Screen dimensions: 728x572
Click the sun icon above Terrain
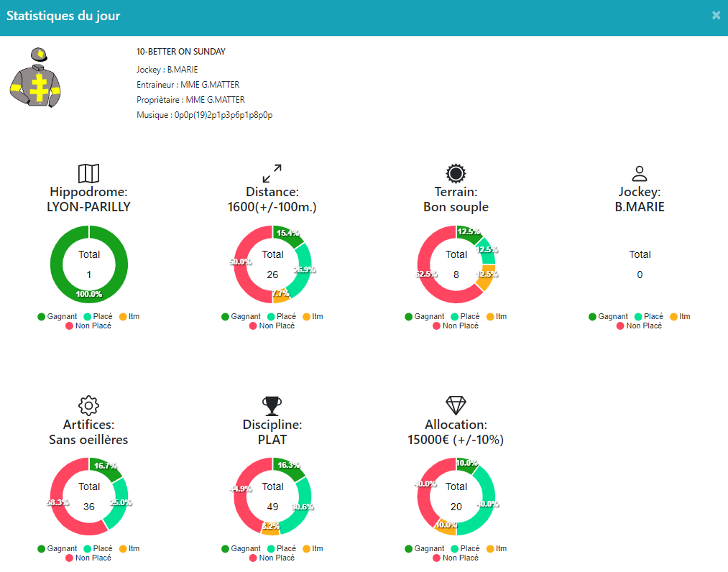coord(456,173)
